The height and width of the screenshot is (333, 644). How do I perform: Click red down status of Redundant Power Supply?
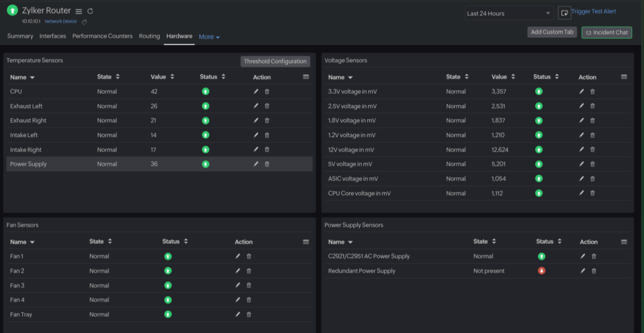542,271
